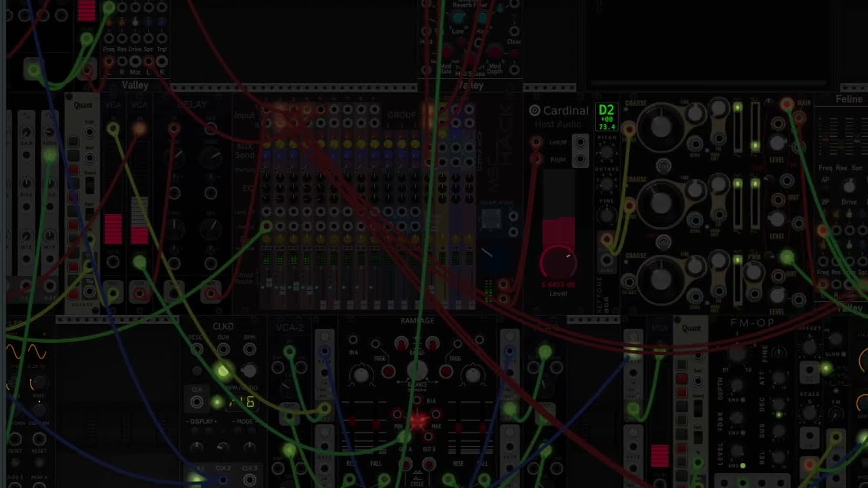Viewport: 868px width, 488px height.
Task: Toggle the Rampage RANGE switch above the B side
Action: click(433, 343)
